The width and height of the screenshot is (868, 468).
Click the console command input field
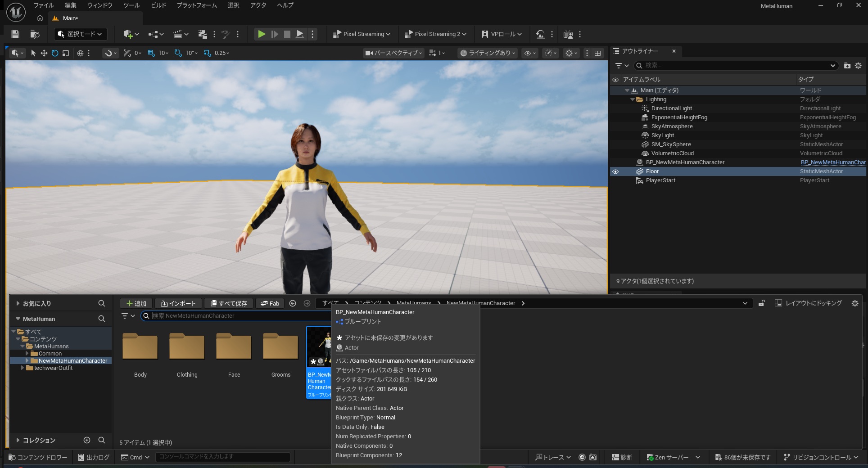click(x=222, y=457)
